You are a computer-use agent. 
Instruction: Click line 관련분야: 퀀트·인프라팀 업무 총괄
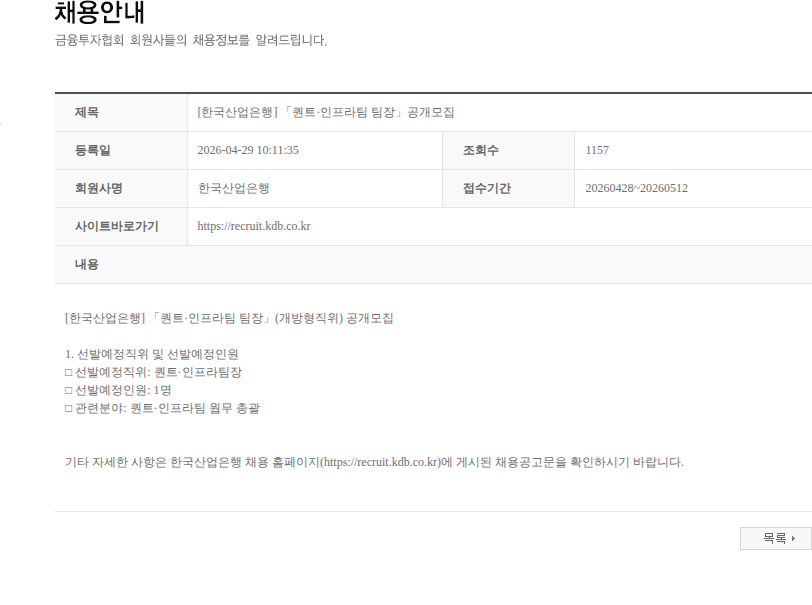tap(162, 409)
